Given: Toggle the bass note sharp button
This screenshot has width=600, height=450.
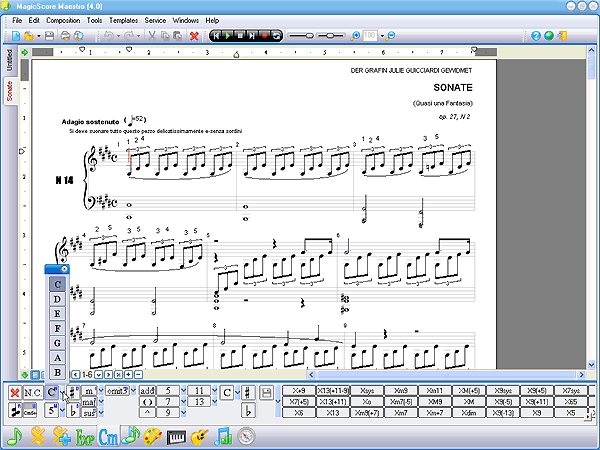Looking at the screenshot, I should (248, 393).
